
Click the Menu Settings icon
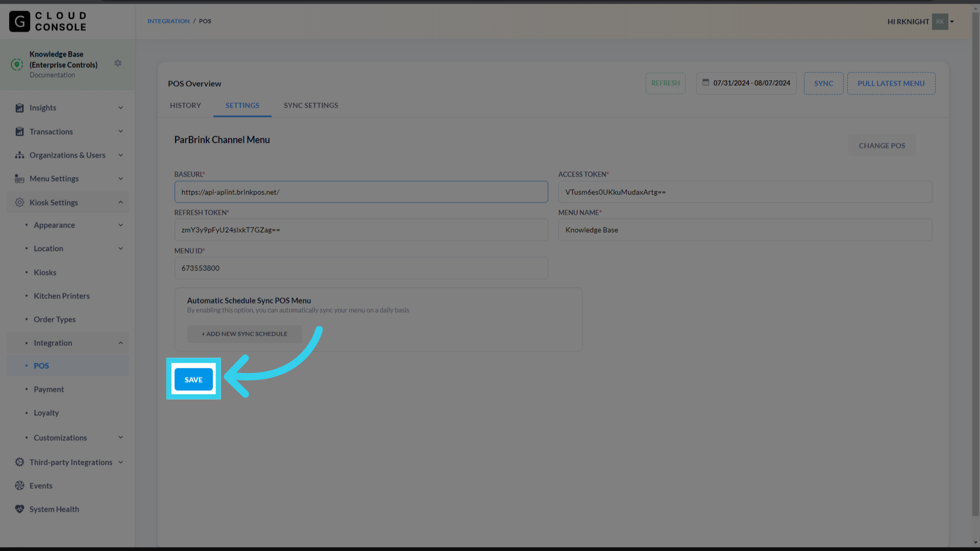tap(19, 179)
